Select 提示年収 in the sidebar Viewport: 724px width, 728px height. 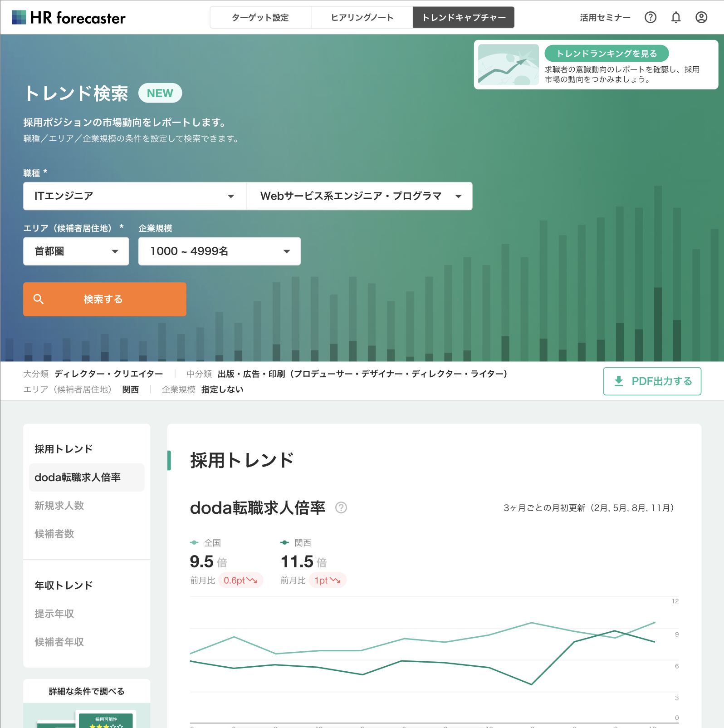click(54, 614)
